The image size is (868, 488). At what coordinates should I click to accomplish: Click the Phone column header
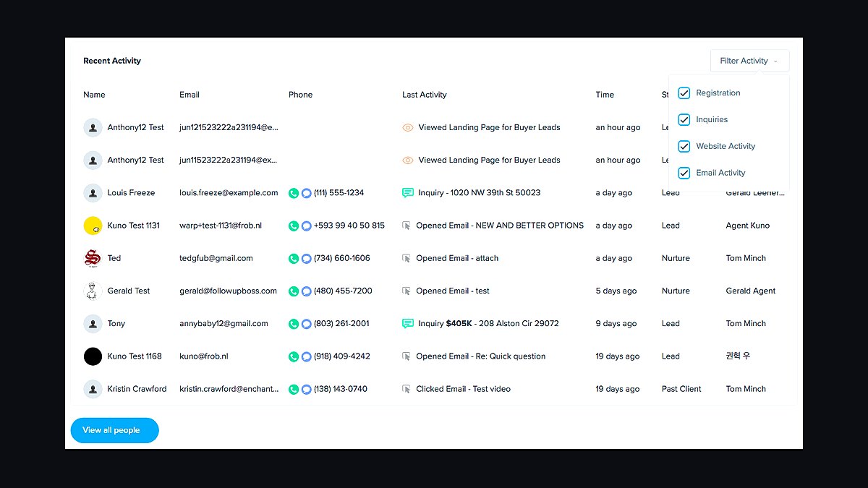pyautogui.click(x=300, y=95)
